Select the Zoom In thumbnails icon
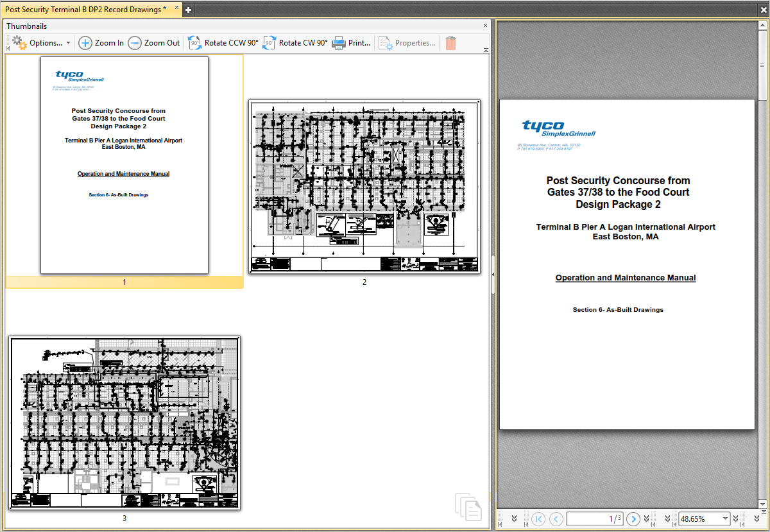 85,43
